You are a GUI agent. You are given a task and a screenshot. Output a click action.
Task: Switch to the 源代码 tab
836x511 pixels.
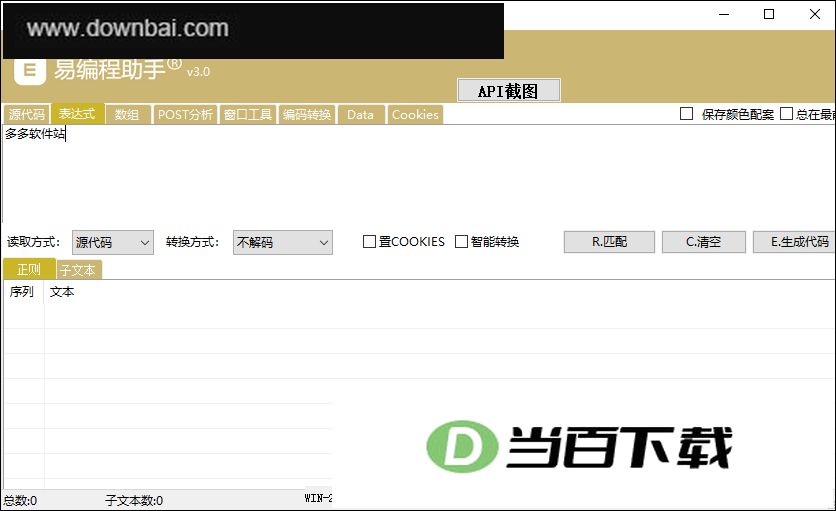coord(27,114)
